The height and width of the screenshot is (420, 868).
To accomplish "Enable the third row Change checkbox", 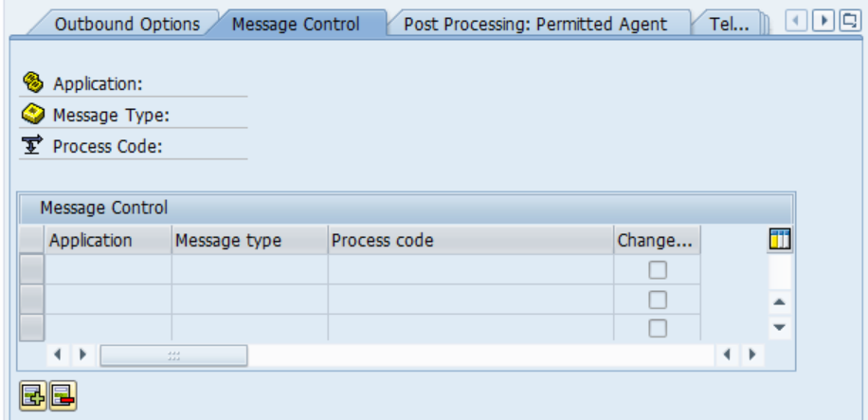I will coord(657,328).
